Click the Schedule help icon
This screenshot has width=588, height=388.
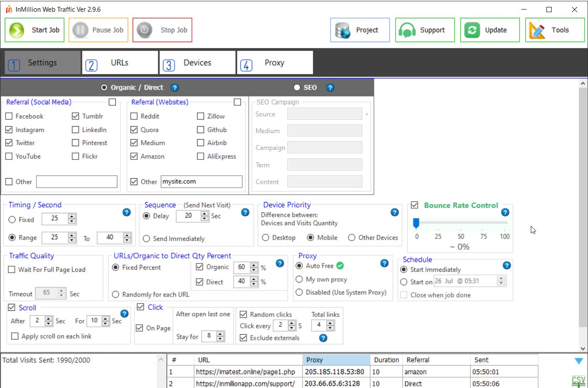click(x=507, y=266)
